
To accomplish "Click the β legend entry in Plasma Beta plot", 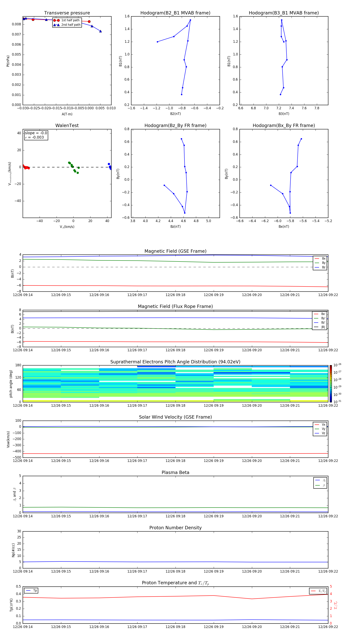I will tap(320, 485).
